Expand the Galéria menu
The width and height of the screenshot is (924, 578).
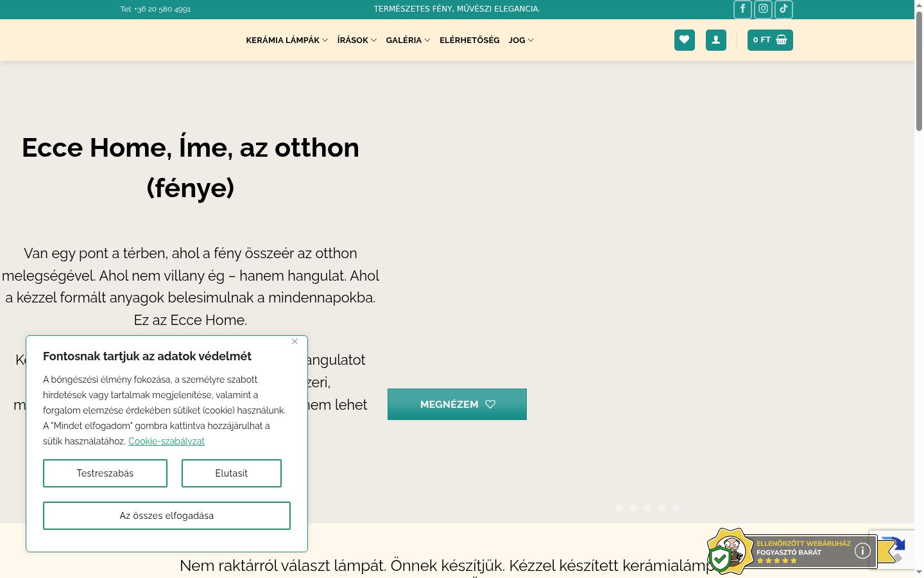(408, 40)
